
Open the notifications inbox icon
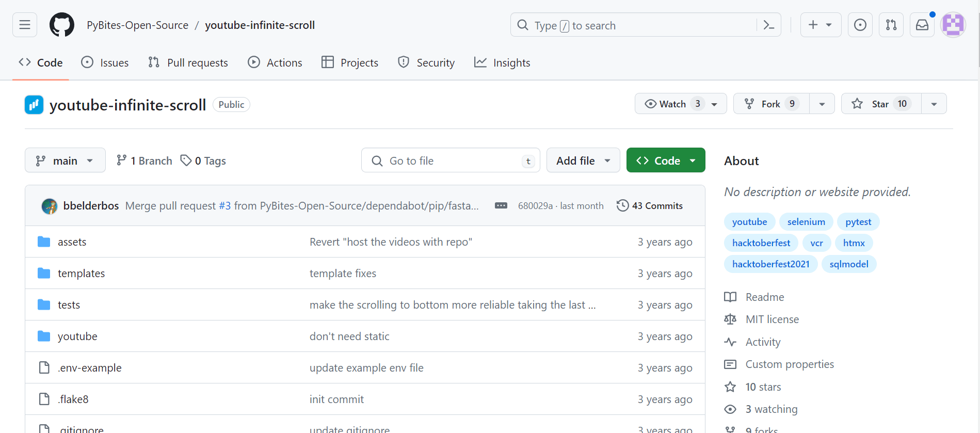coord(922,25)
